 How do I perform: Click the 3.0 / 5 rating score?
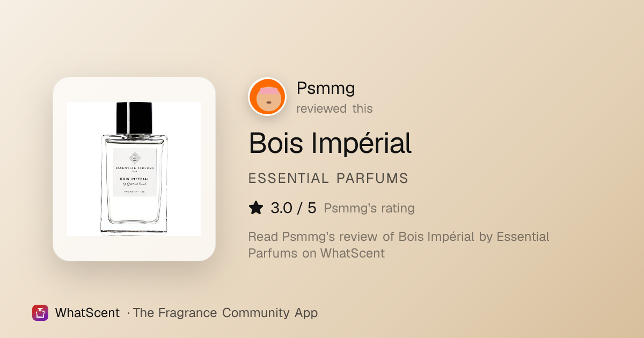pos(294,208)
